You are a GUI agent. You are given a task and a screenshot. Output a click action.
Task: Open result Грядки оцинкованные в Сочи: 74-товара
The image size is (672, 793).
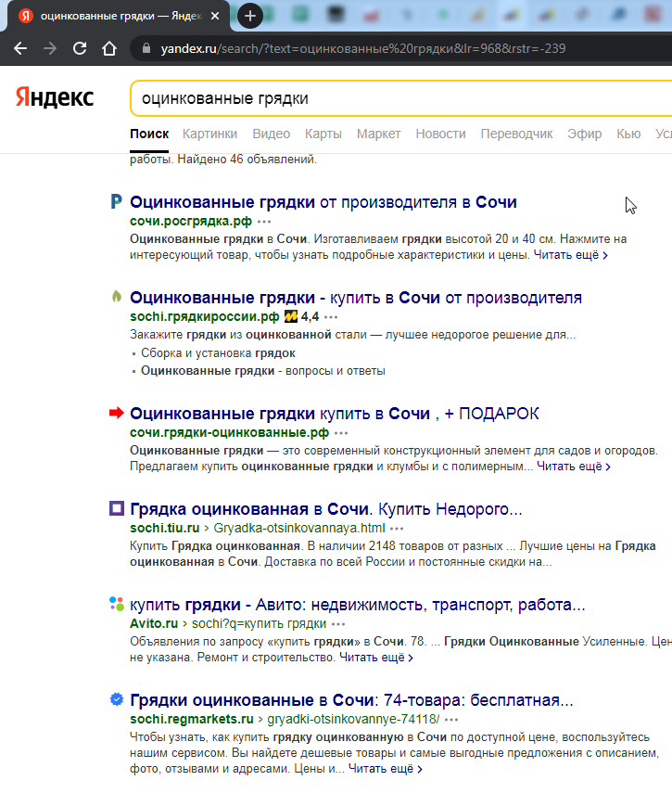click(x=351, y=700)
